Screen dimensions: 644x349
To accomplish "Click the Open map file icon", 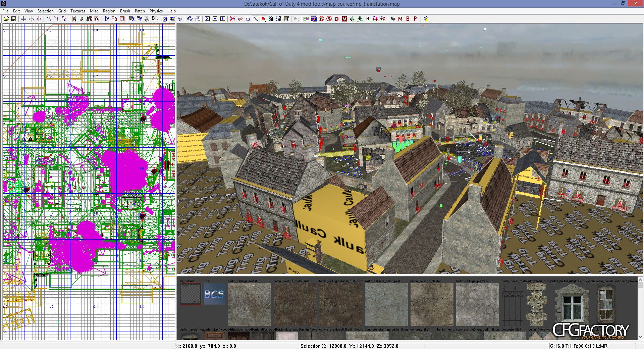I will (x=6, y=19).
